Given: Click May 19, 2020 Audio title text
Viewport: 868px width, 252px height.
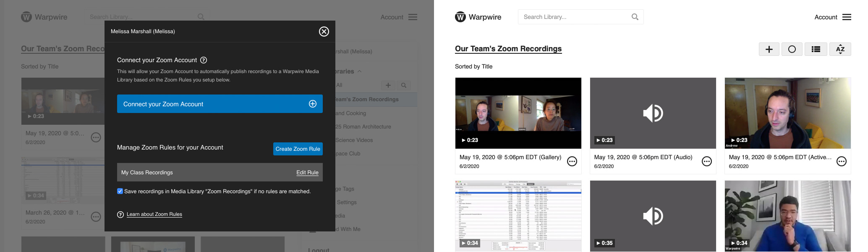Looking at the screenshot, I should point(643,157).
